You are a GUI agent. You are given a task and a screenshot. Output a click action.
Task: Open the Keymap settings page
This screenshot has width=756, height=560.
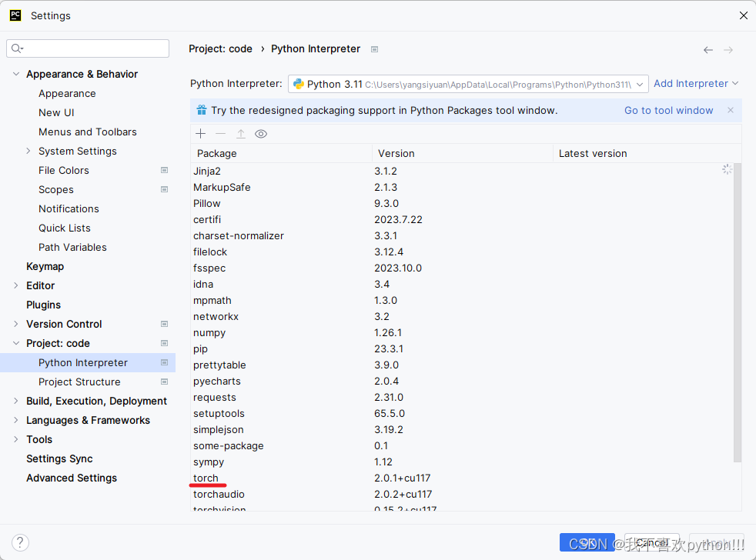tap(45, 266)
